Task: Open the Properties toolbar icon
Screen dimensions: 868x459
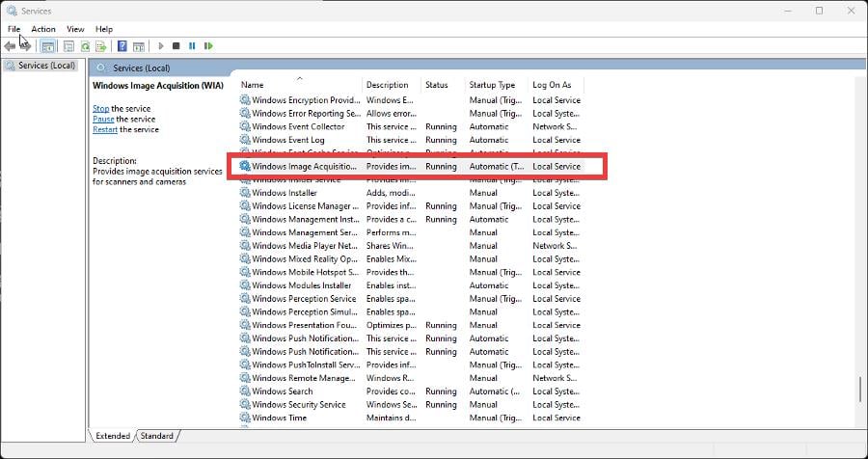Action: pyautogui.click(x=68, y=46)
